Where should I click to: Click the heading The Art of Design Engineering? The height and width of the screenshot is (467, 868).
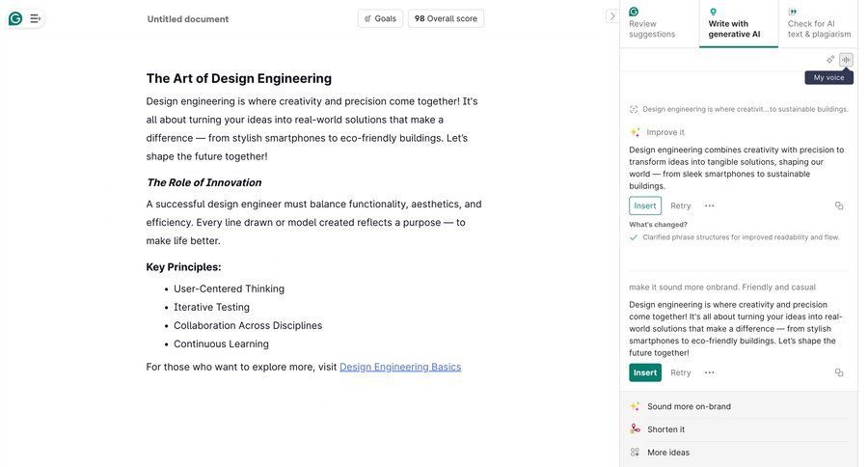(238, 79)
